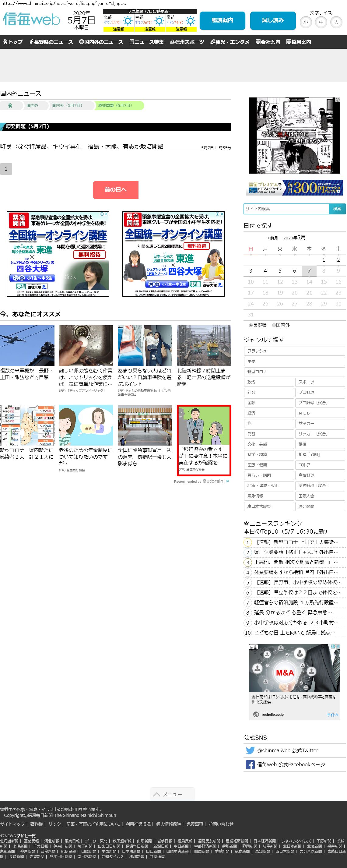Select the 国内外 radio button
Image resolution: width=347 pixels, height=868 pixels.
(274, 325)
